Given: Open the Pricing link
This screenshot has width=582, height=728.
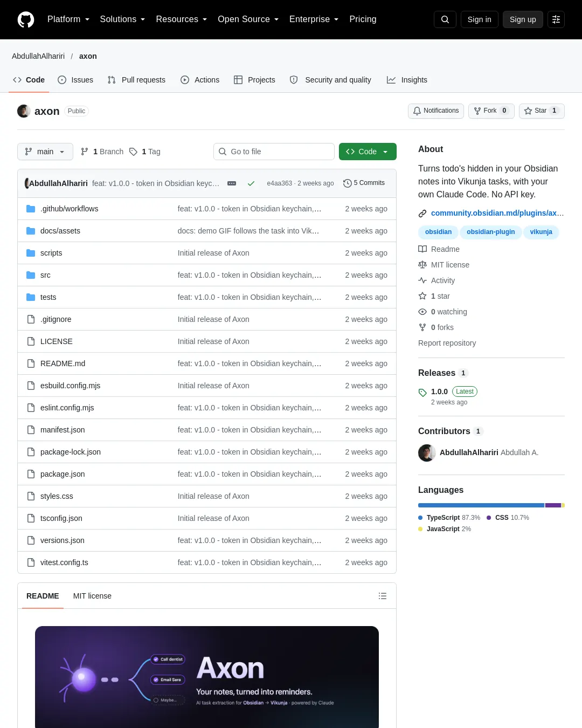Looking at the screenshot, I should pyautogui.click(x=363, y=19).
